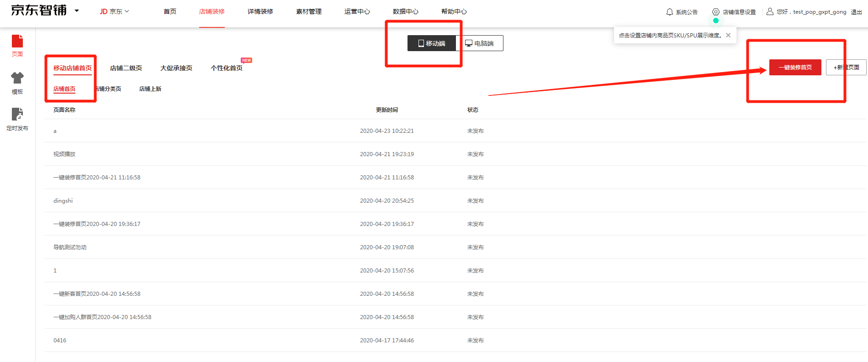Screen dimensions: 868x362
Task: Open 店铺装修 navigation item
Action: 212,11
